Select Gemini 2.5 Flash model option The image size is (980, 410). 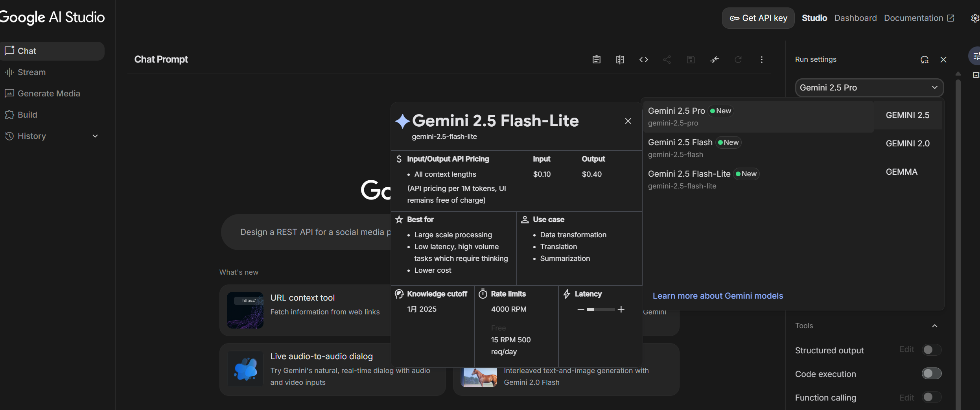click(758, 148)
